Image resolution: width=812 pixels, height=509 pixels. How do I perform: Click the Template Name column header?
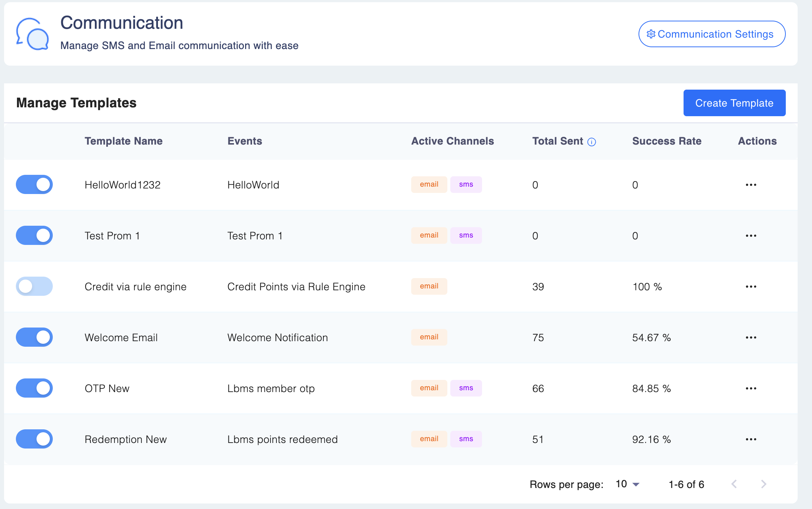124,141
